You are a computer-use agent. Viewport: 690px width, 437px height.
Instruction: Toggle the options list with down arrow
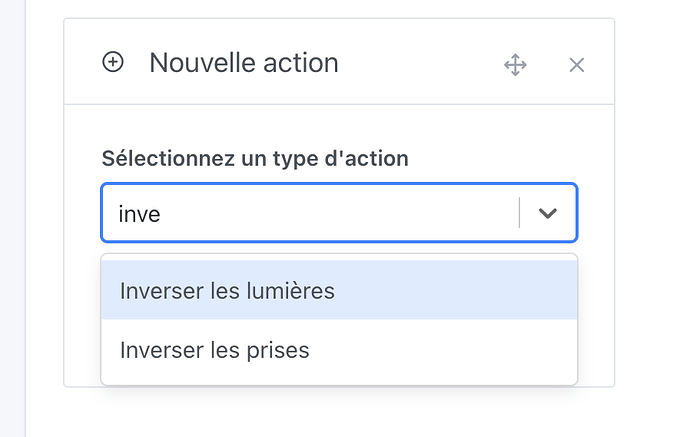(x=547, y=213)
